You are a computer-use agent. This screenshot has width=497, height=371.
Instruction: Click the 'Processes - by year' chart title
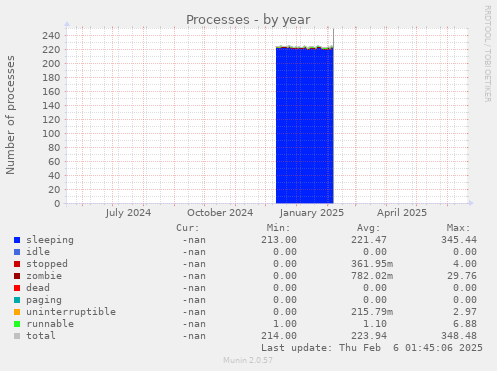pos(248,20)
